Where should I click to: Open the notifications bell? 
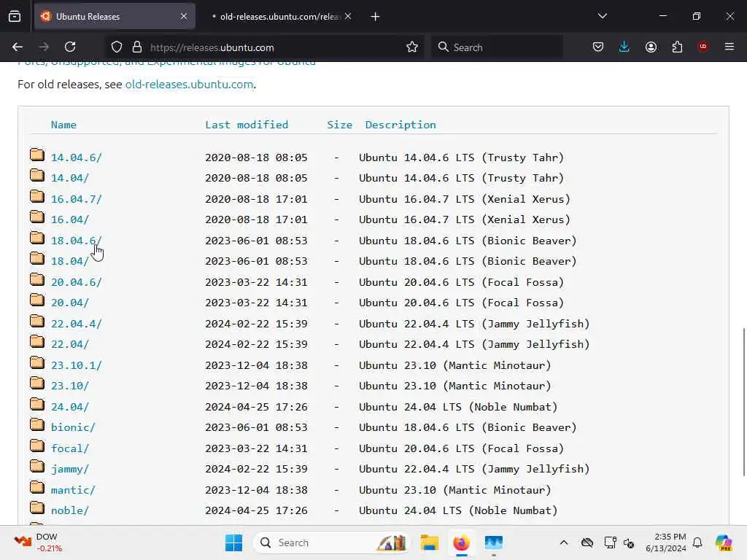click(697, 542)
